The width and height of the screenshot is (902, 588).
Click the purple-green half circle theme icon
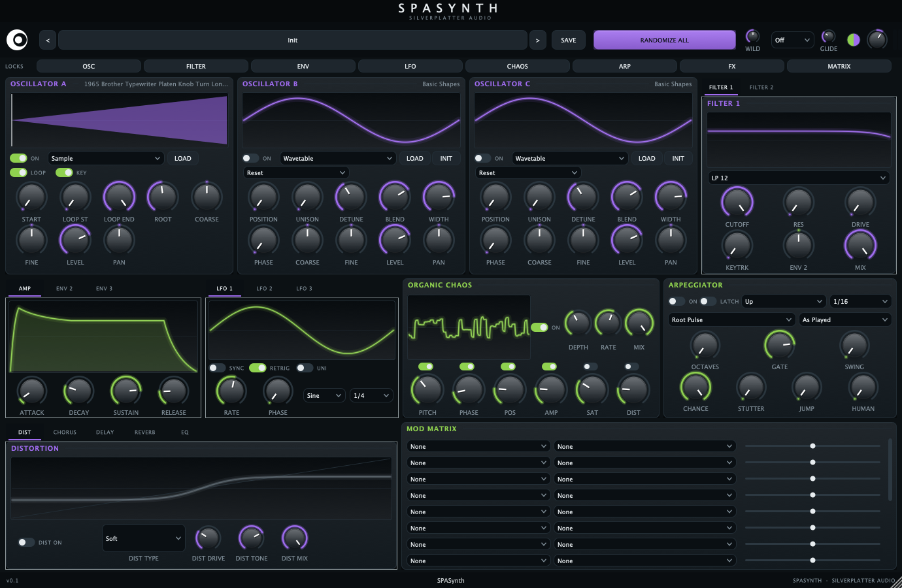coord(854,40)
